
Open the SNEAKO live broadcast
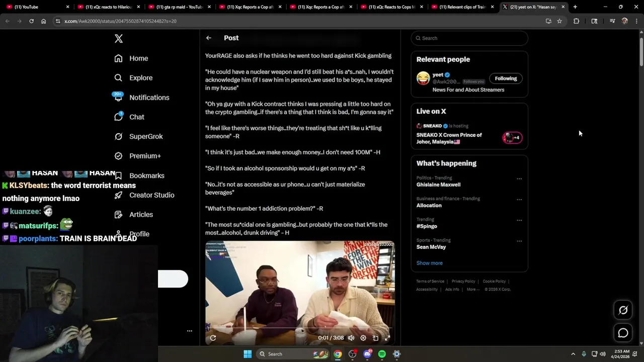(x=469, y=134)
